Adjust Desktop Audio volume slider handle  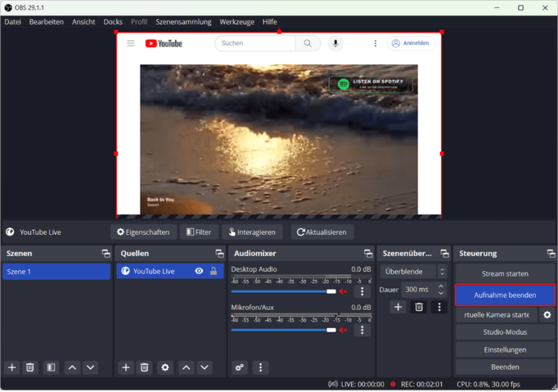[x=331, y=292]
